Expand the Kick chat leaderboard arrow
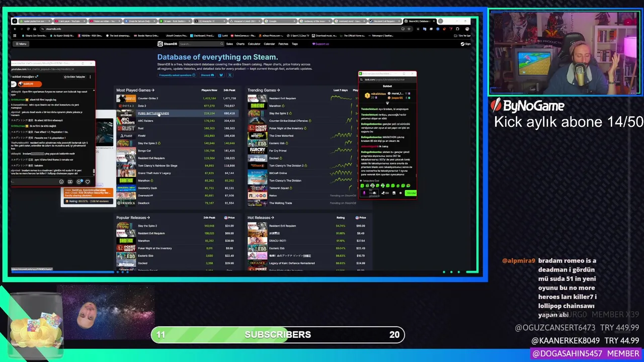Screen dimensions: 644x362 click(x=387, y=103)
